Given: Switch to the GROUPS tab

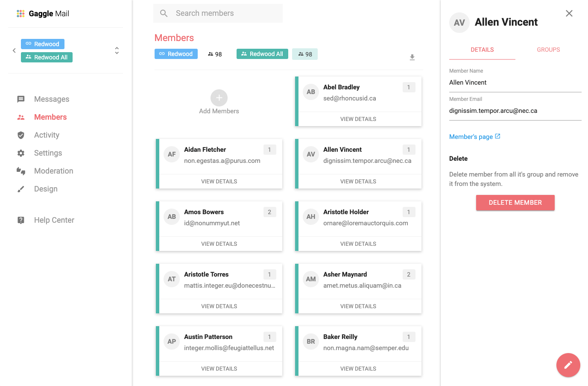Looking at the screenshot, I should (548, 50).
